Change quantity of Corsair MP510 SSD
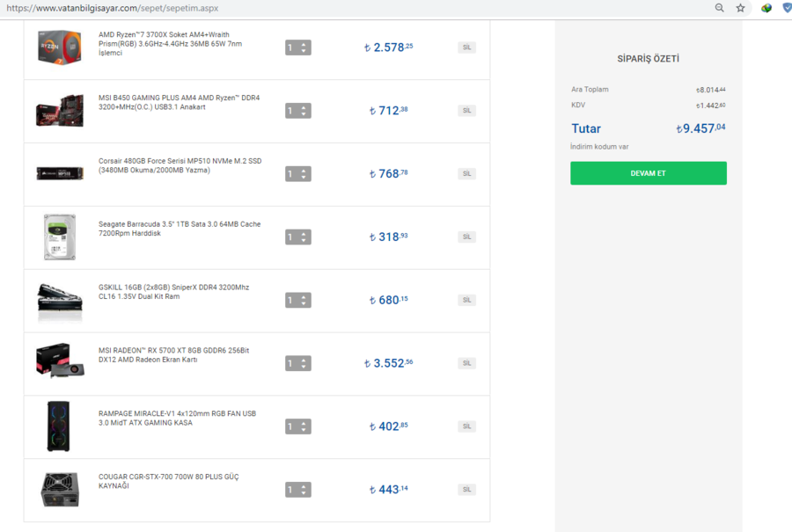 [298, 173]
